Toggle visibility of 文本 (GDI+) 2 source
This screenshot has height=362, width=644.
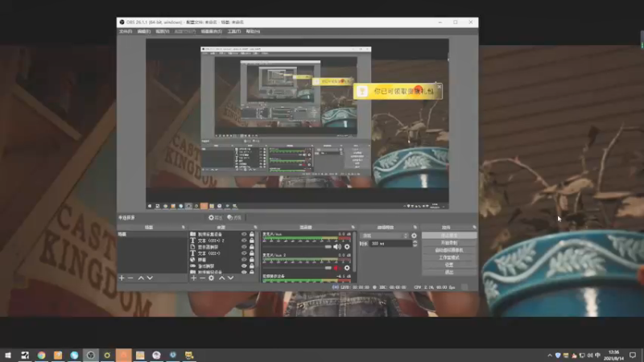[244, 241]
